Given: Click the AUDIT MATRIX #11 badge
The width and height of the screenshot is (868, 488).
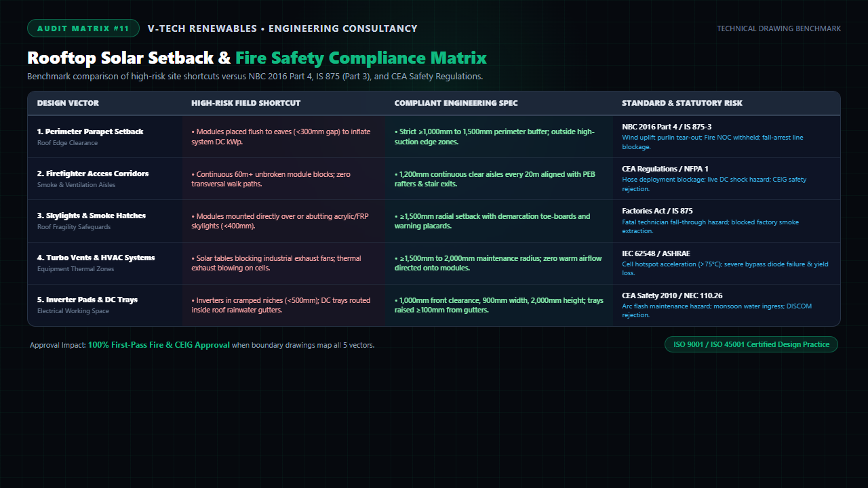Looking at the screenshot, I should coord(83,28).
